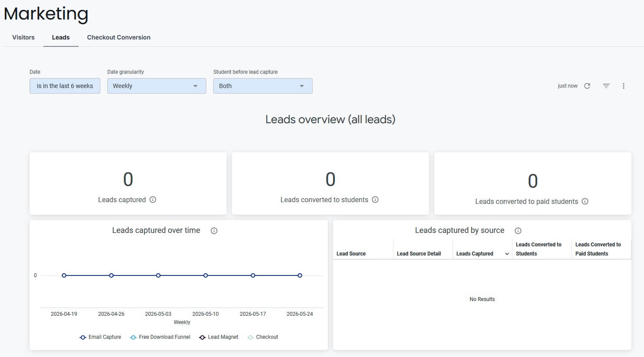This screenshot has height=357, width=644.
Task: Click the 0 value above Leads captured
Action: click(x=128, y=179)
